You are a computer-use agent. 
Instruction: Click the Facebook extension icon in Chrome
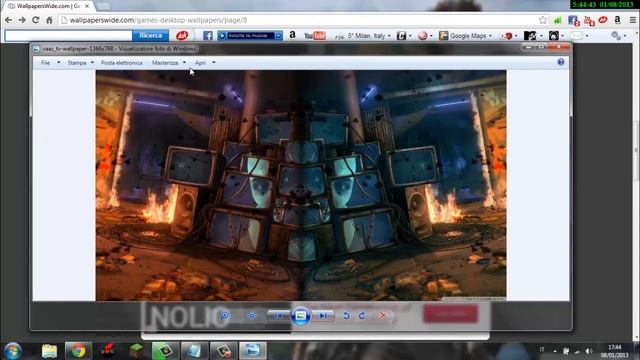[573, 20]
